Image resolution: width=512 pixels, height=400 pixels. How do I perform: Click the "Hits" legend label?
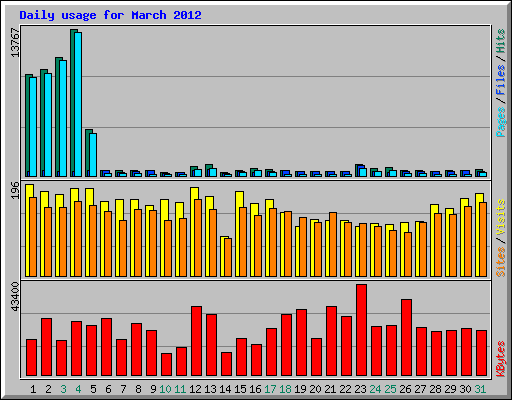click(x=500, y=41)
